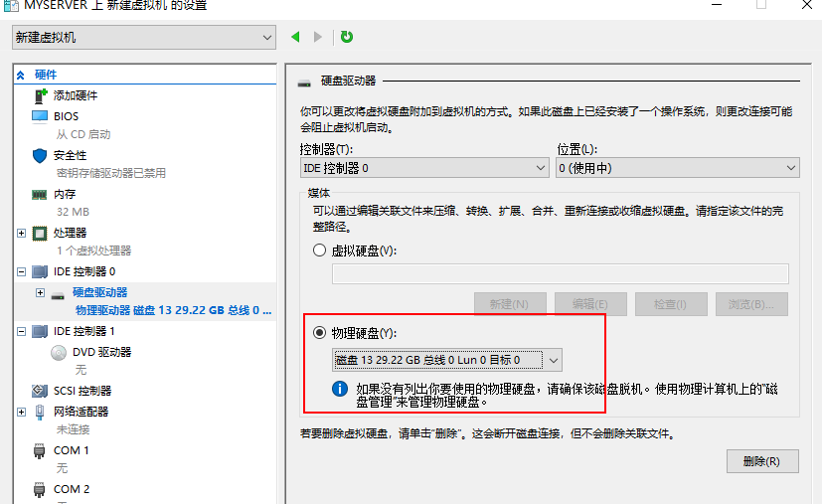Click the COM 2 port icon

coord(40,490)
